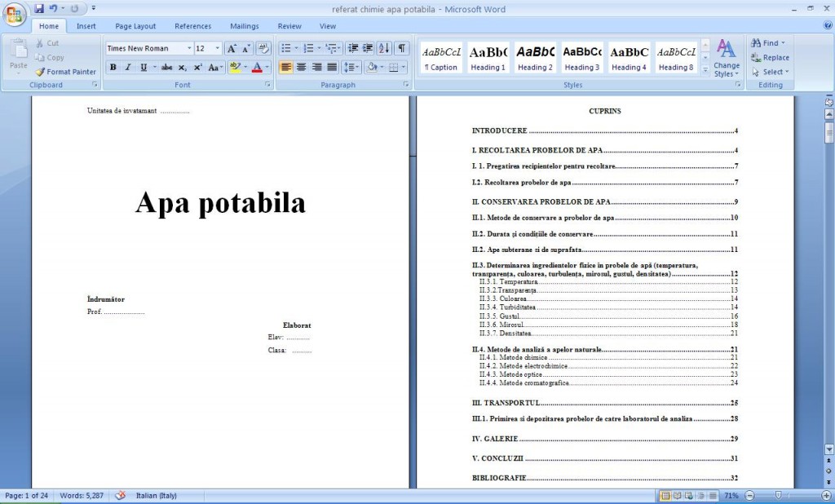
Task: Click the Clear Formatting icon
Action: 263,49
